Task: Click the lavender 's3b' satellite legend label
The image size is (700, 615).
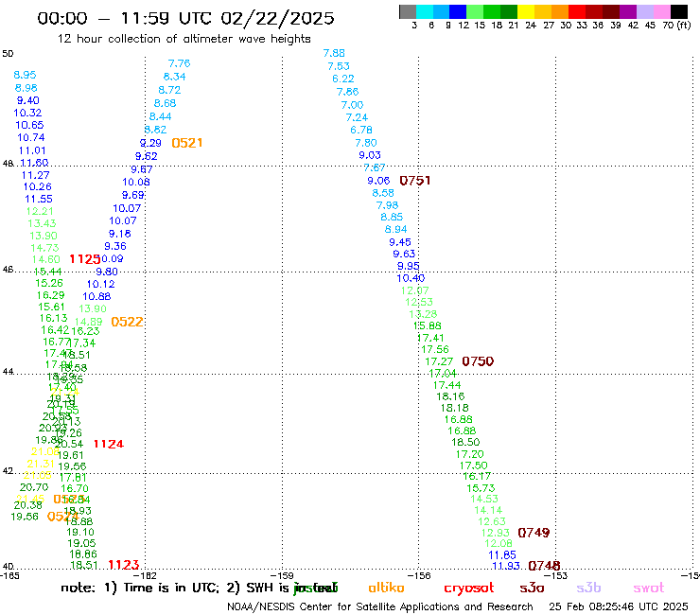Action: coord(588,588)
